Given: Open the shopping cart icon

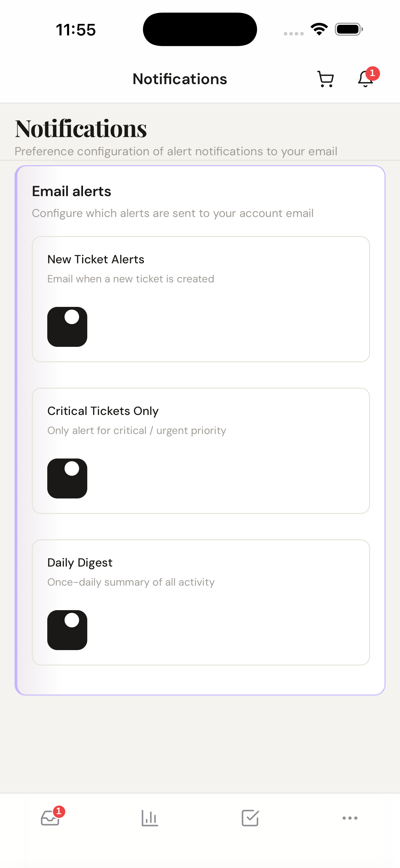Looking at the screenshot, I should pos(325,79).
